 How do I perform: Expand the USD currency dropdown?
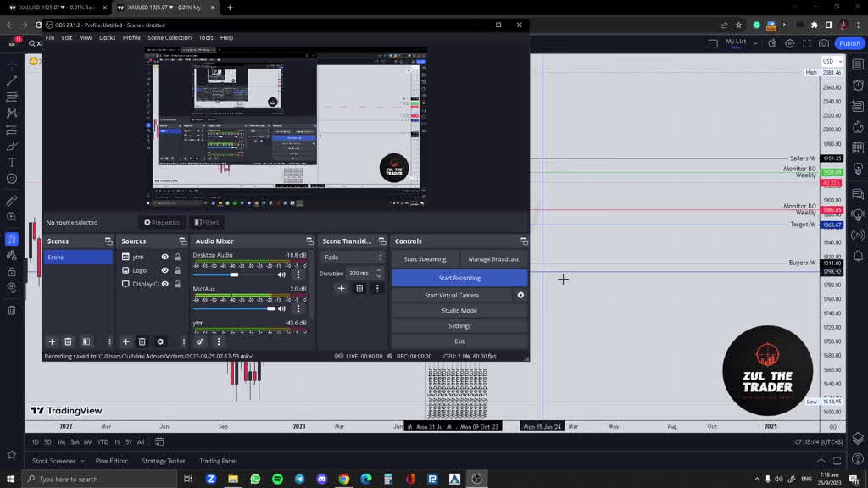tap(832, 61)
